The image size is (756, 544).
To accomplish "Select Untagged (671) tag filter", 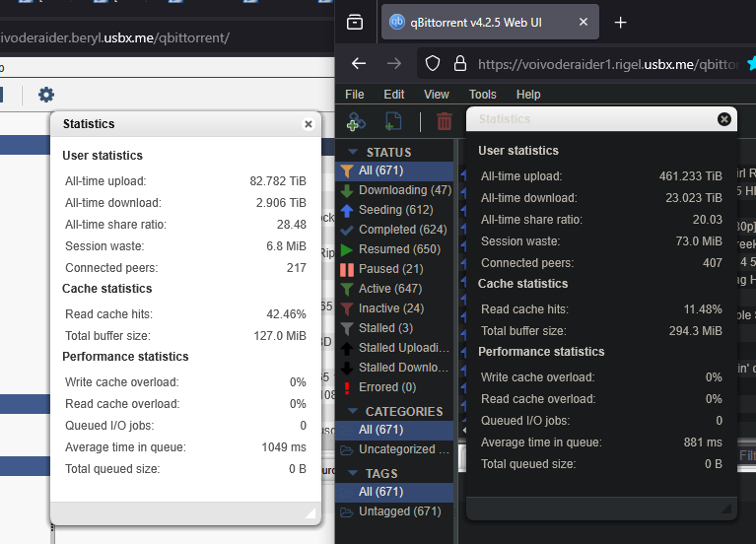I will pyautogui.click(x=394, y=511).
